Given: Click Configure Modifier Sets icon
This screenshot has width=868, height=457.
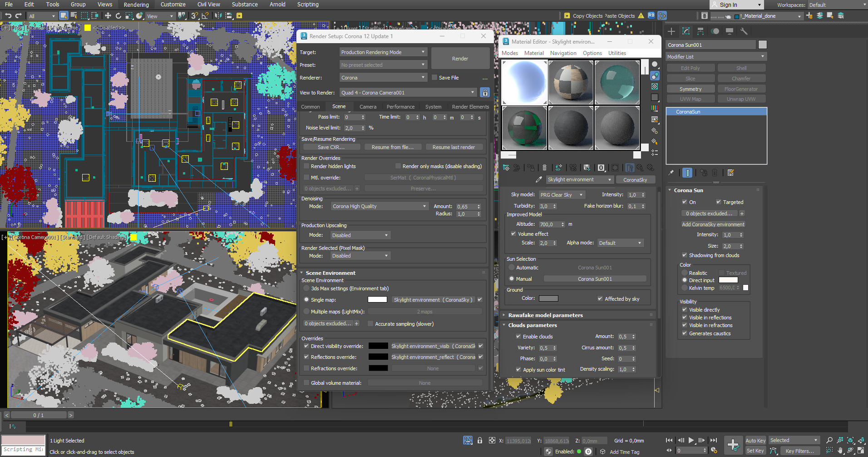Looking at the screenshot, I should coord(730,173).
